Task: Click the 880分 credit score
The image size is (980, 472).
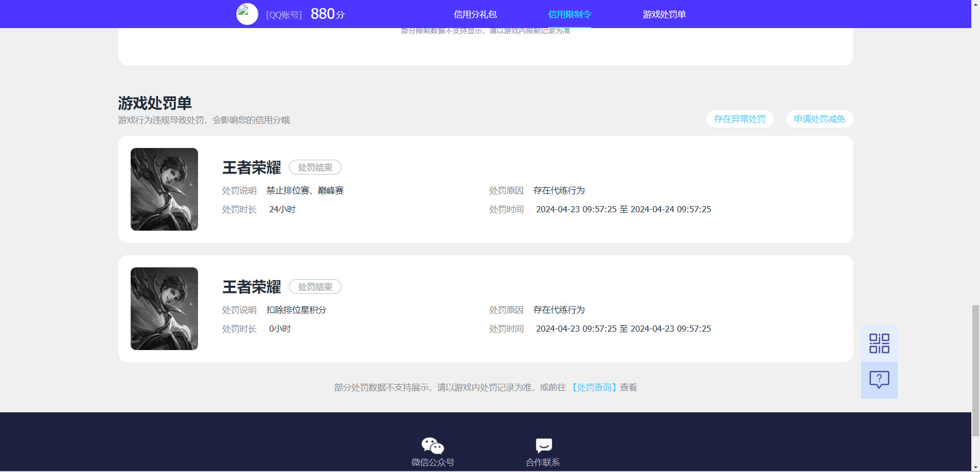Action: pos(328,14)
